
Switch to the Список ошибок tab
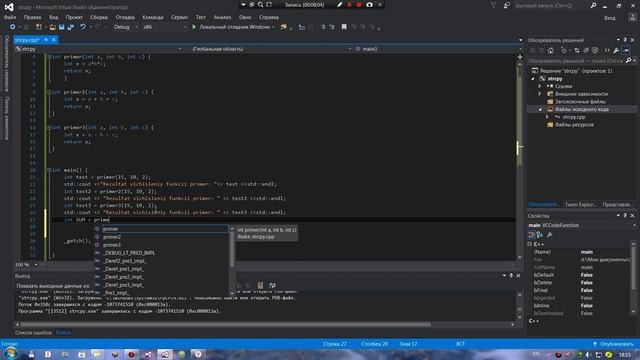(33, 333)
